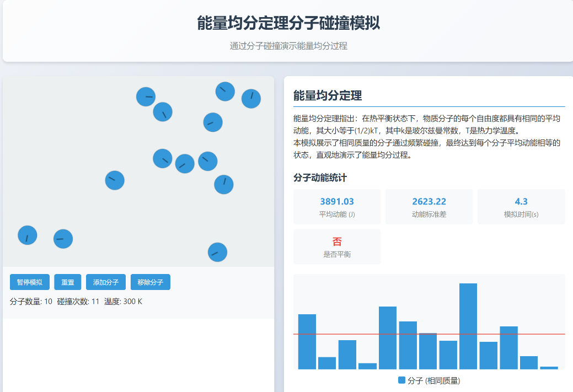Click the 动能标准差 value 2623.22
This screenshot has height=392, width=573.
(x=429, y=202)
